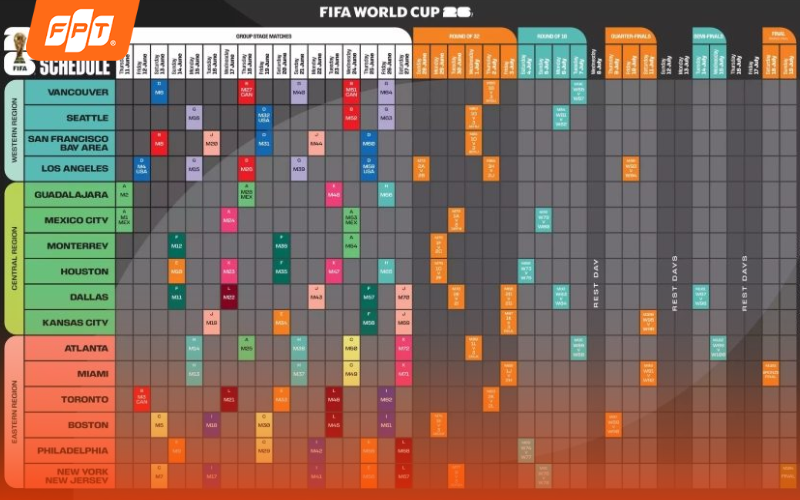Select the Round of 32 header

point(464,36)
